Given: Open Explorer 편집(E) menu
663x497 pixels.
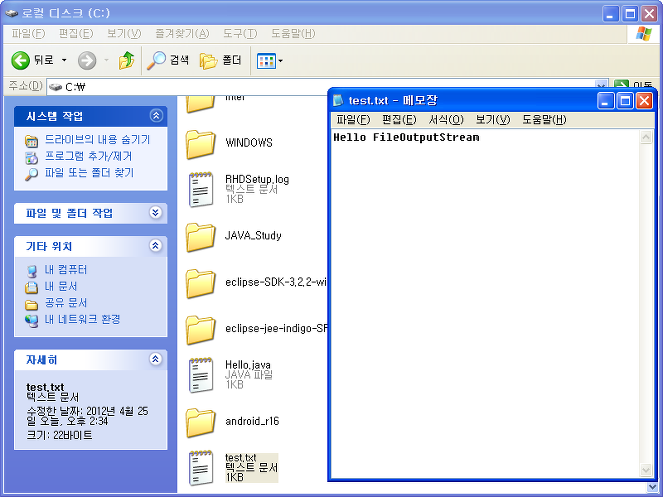Looking at the screenshot, I should (x=76, y=33).
